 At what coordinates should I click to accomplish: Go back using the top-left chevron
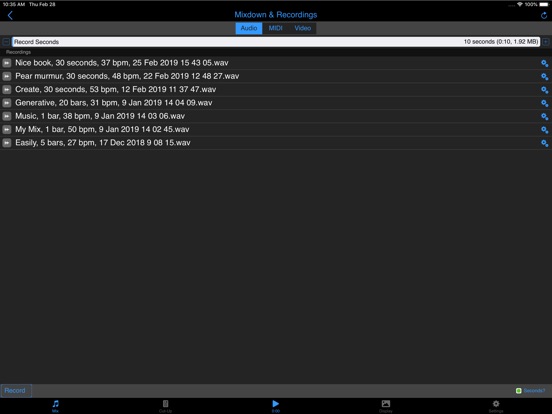click(x=10, y=15)
